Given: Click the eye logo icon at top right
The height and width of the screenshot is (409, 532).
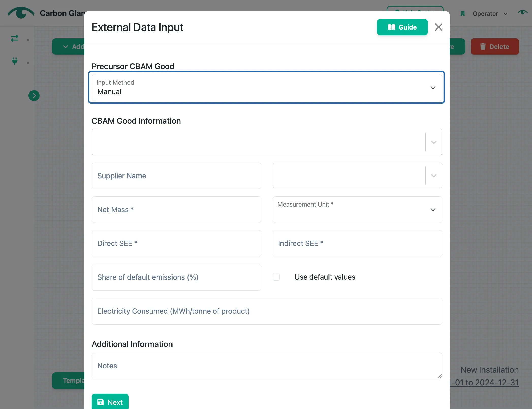Looking at the screenshot, I should click(522, 12).
